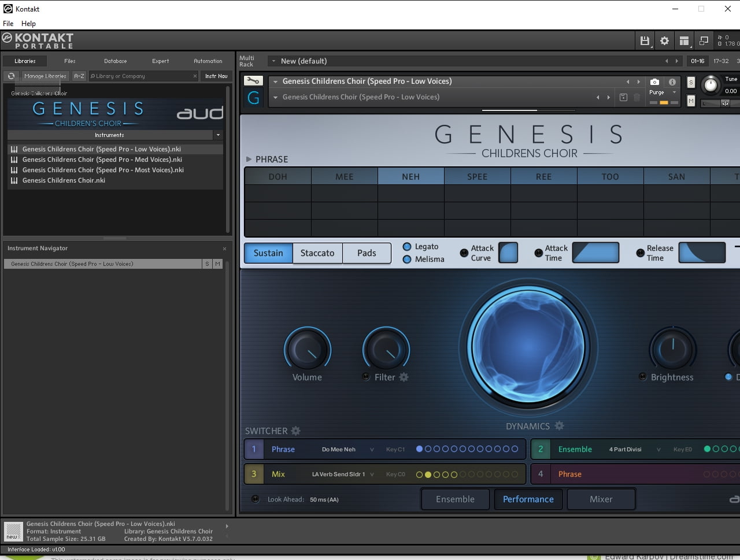The image size is (740, 560).
Task: Save snapshot floppy icon
Action: point(623,97)
